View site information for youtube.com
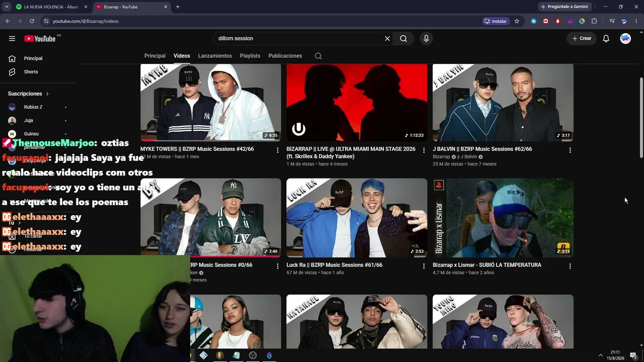This screenshot has width=644, height=362. pos(46,21)
